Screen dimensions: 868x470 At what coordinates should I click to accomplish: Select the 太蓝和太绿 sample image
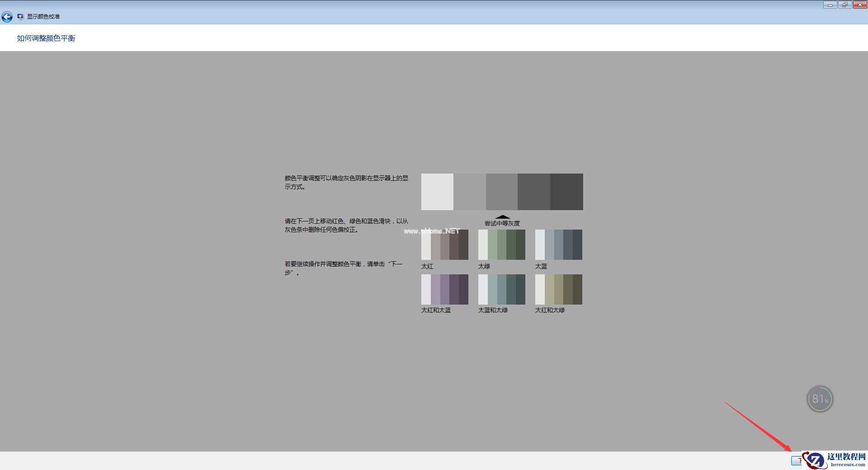pos(502,289)
